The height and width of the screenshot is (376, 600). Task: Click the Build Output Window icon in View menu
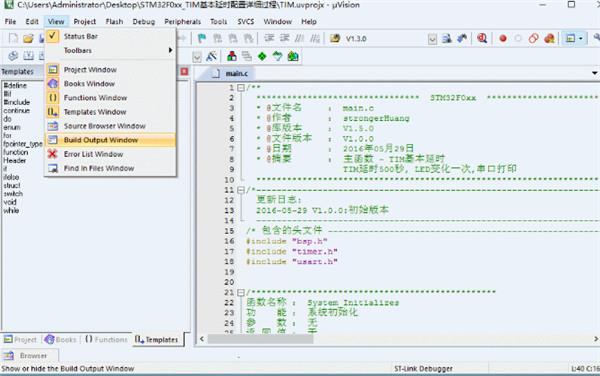[x=52, y=140]
